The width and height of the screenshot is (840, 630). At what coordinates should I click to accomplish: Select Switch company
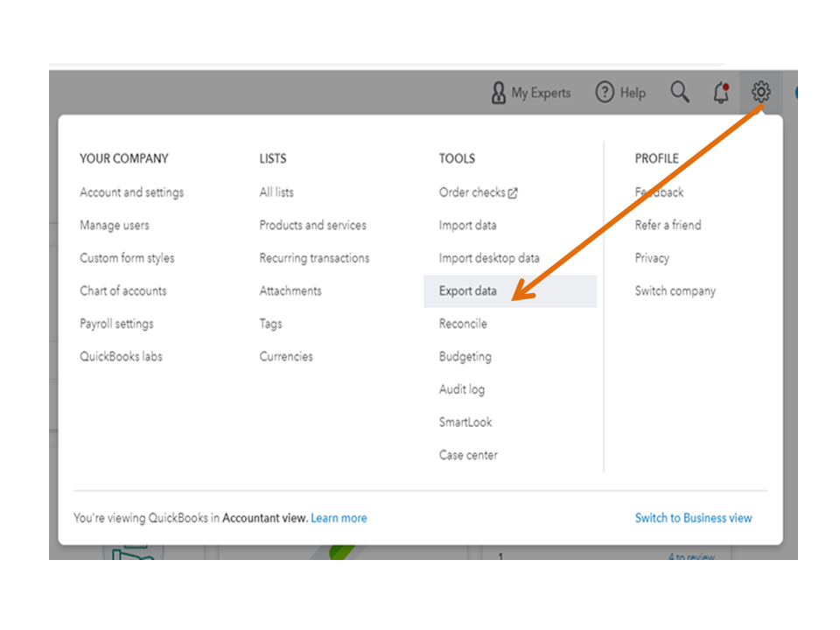(x=675, y=290)
